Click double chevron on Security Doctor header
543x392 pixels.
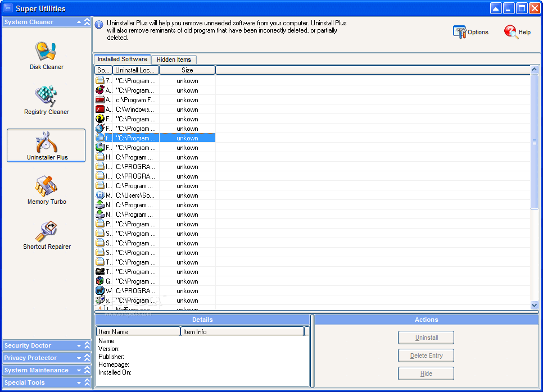[x=87, y=345]
